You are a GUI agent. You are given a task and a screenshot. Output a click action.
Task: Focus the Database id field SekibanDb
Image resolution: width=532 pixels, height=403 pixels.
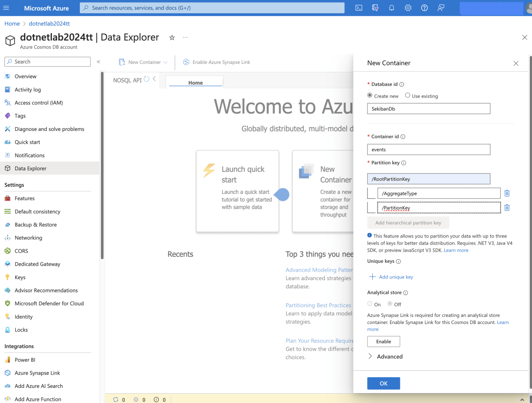(429, 108)
